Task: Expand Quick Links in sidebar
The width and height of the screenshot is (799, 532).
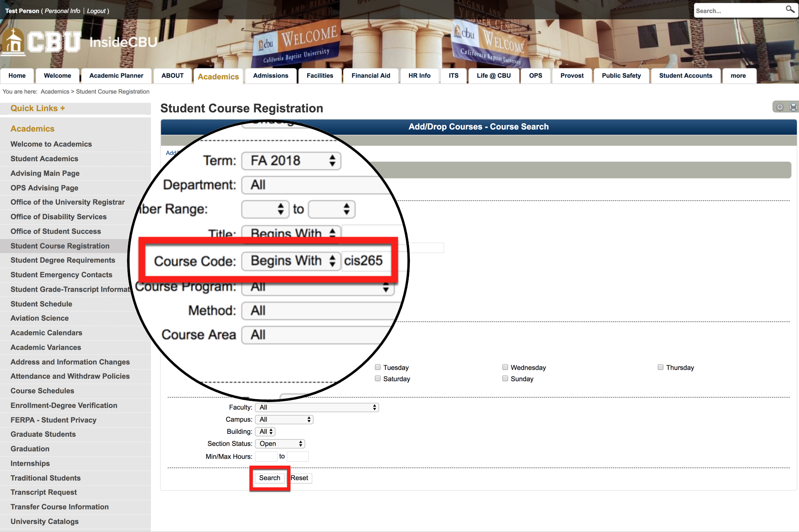Action: (38, 108)
